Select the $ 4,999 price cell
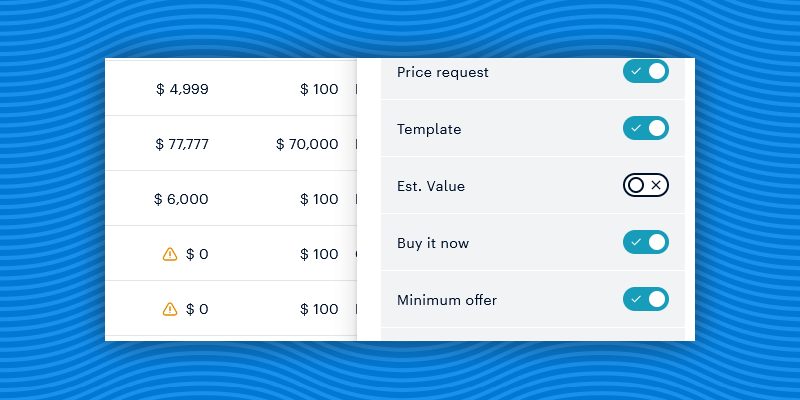This screenshot has width=800, height=400. pos(182,89)
